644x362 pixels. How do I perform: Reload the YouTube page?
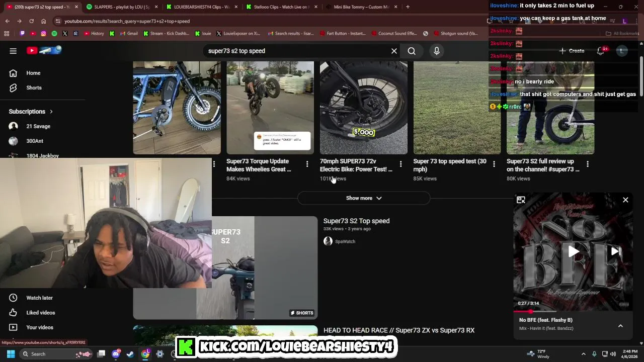[x=31, y=21]
